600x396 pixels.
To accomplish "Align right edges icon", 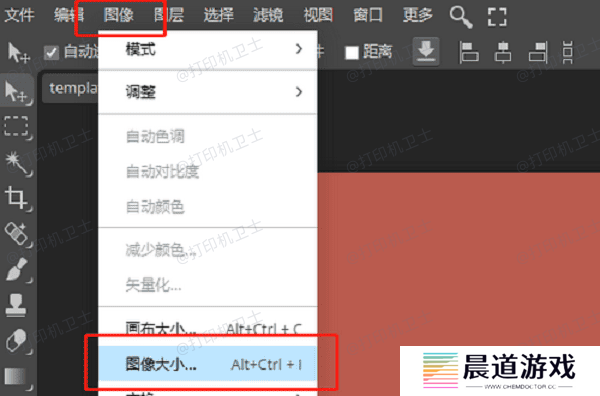I will click(x=538, y=52).
